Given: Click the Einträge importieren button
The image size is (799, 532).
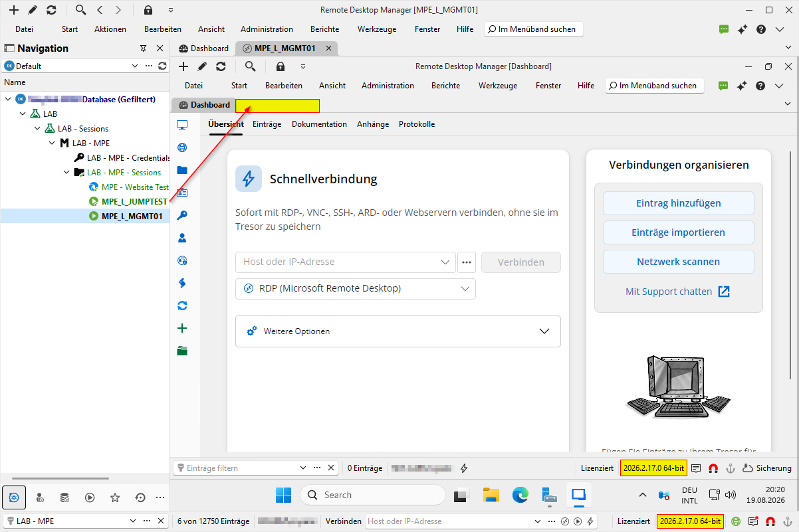Looking at the screenshot, I should 678,232.
